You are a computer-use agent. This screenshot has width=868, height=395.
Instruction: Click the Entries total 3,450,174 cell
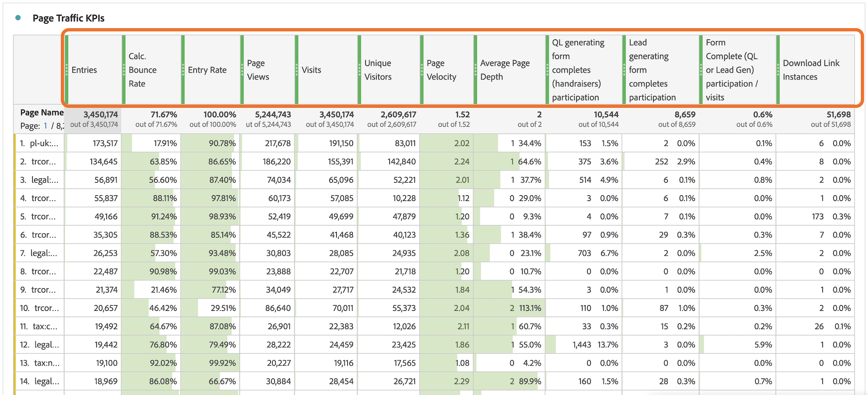click(x=94, y=119)
